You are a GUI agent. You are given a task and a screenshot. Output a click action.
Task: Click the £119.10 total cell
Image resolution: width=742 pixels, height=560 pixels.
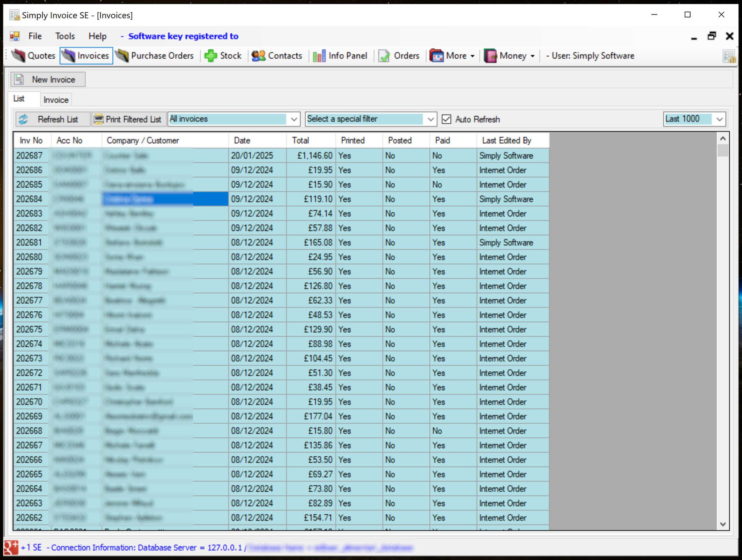[311, 199]
